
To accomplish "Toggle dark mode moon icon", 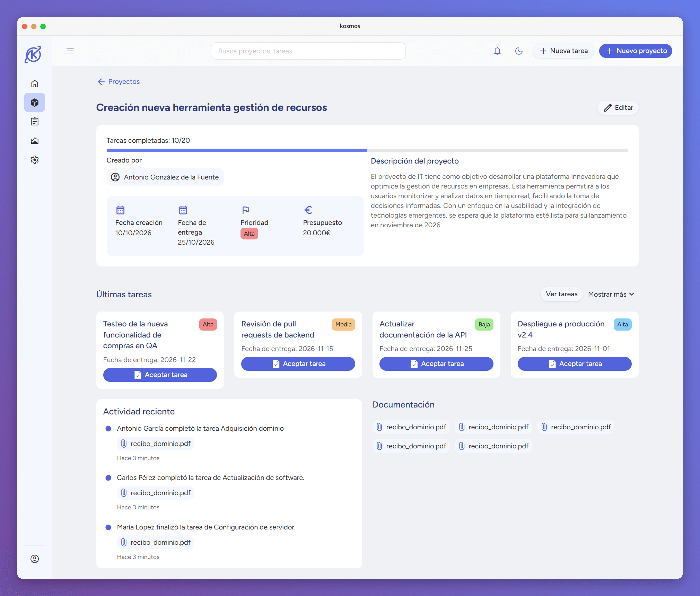I will coord(519,51).
